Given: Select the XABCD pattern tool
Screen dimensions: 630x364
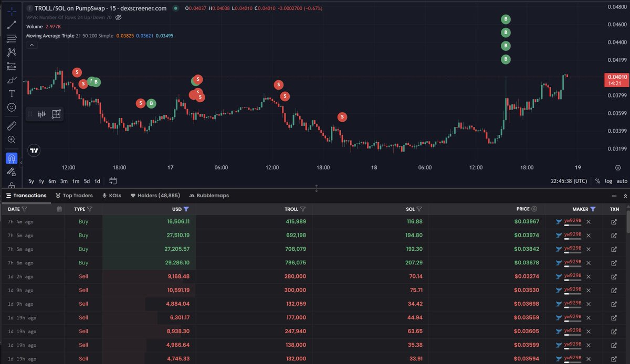Looking at the screenshot, I should (x=12, y=52).
